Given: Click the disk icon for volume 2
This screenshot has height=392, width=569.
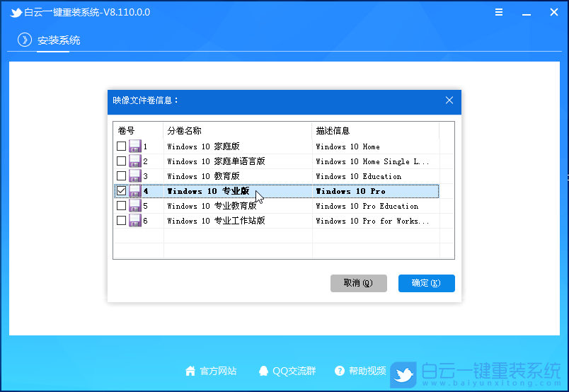Looking at the screenshot, I should pos(135,161).
